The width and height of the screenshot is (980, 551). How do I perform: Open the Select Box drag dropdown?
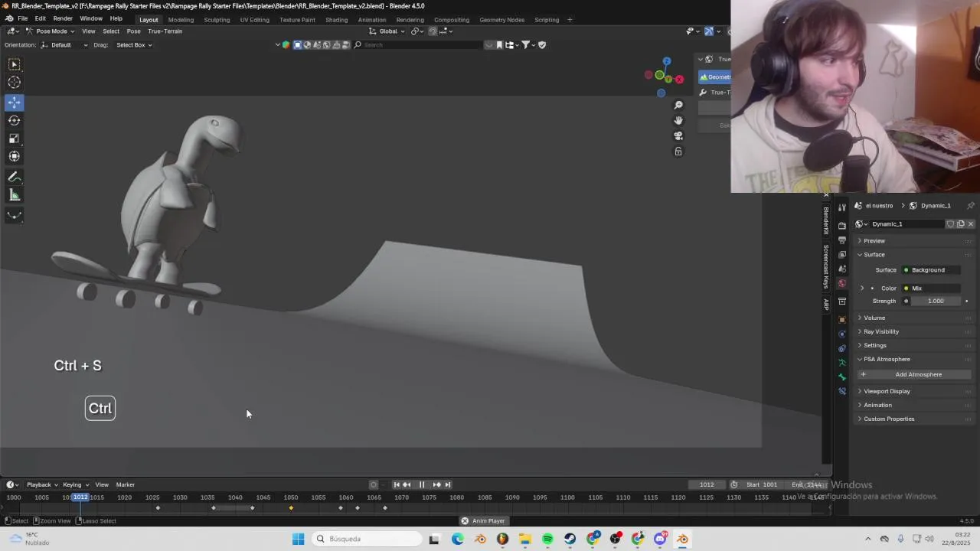pos(134,45)
